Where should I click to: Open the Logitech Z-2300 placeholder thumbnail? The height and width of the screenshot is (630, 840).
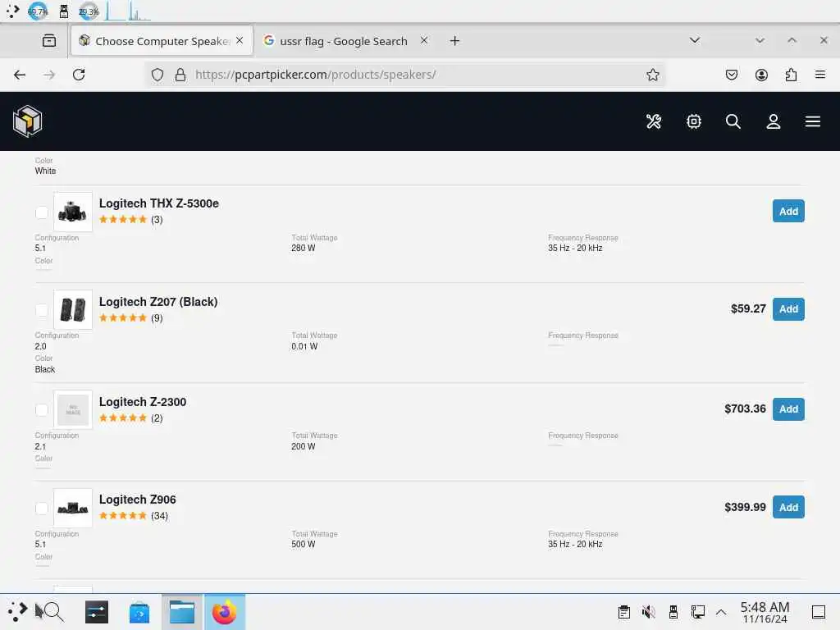tap(73, 410)
